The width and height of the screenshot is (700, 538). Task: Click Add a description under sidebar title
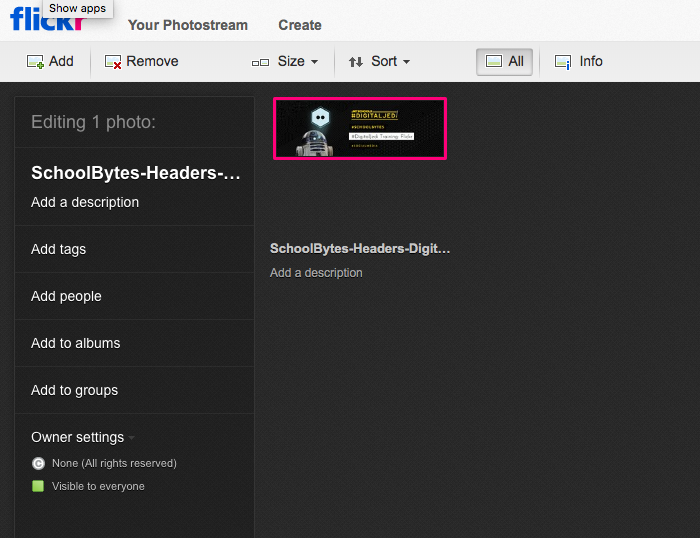coord(85,202)
